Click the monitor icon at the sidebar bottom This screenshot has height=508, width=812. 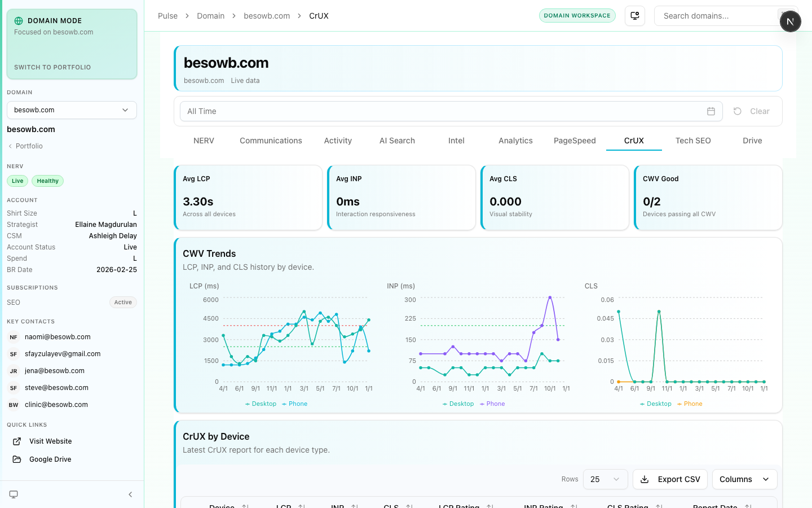(x=14, y=494)
